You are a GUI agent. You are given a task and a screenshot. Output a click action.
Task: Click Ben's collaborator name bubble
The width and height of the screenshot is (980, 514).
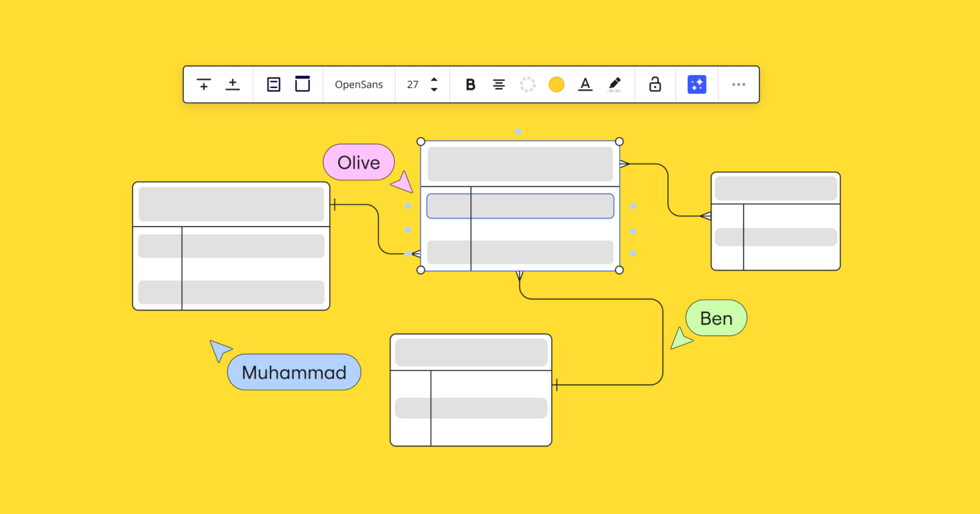716,318
